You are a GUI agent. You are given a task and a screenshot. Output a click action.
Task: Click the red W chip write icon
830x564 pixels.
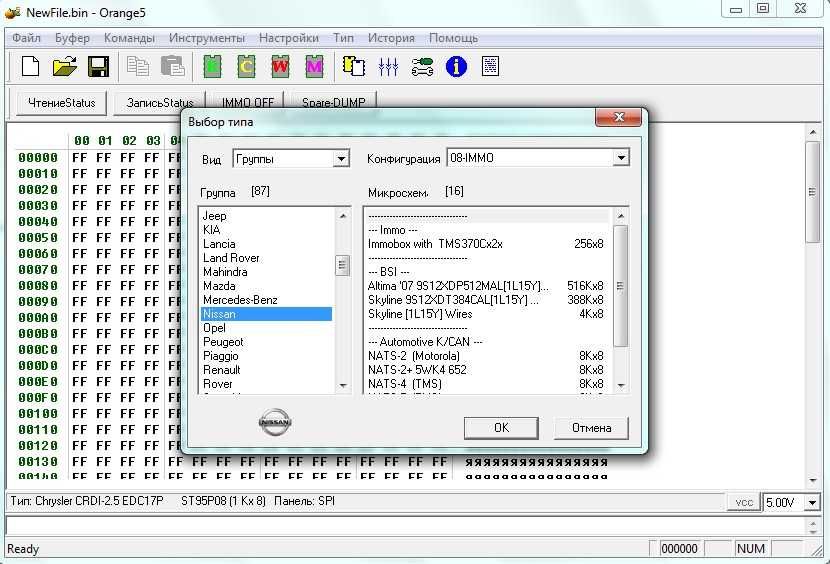280,67
